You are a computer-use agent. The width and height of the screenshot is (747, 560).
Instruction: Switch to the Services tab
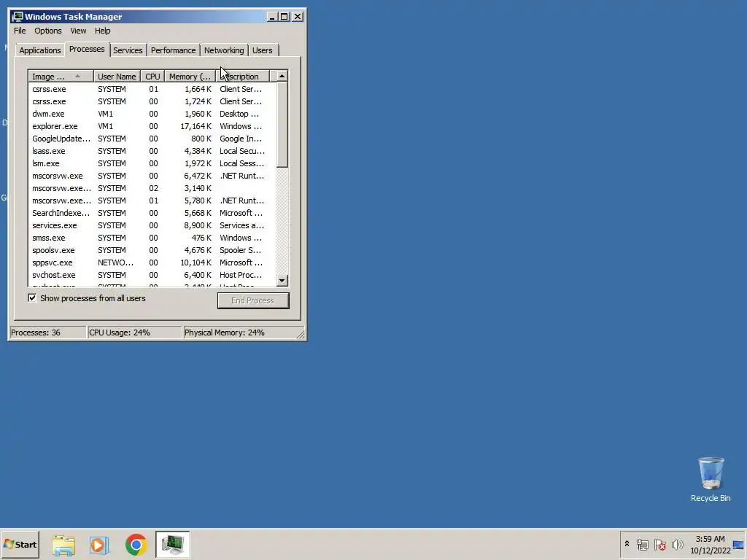point(128,50)
